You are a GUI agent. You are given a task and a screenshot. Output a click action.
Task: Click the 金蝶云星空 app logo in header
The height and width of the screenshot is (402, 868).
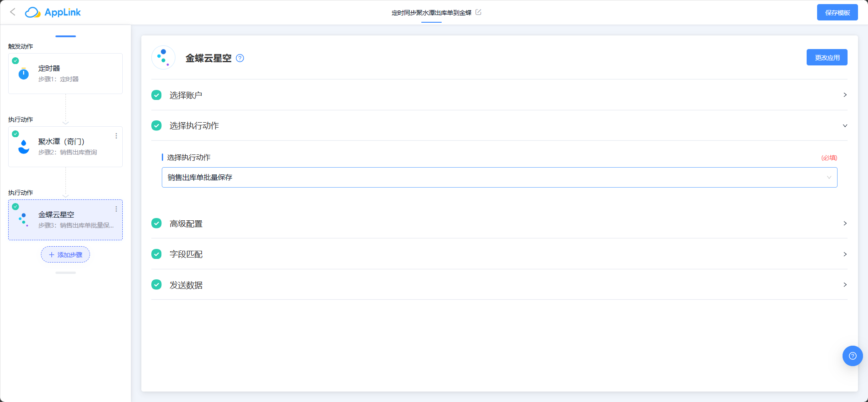click(x=163, y=58)
